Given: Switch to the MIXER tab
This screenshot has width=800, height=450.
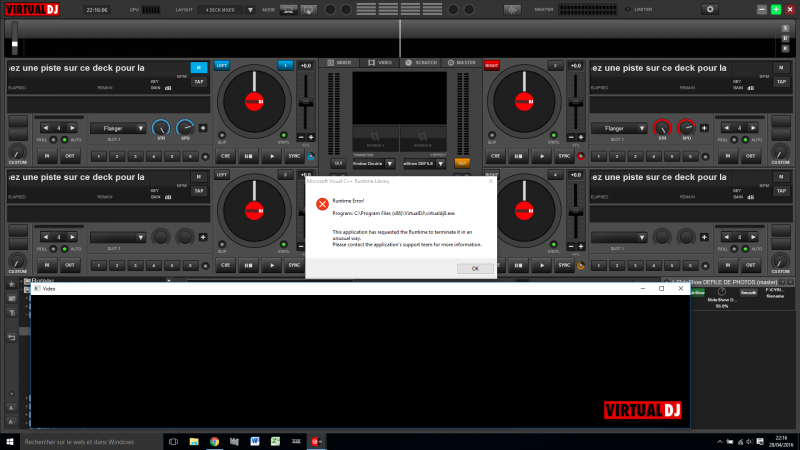Looking at the screenshot, I should click(339, 63).
